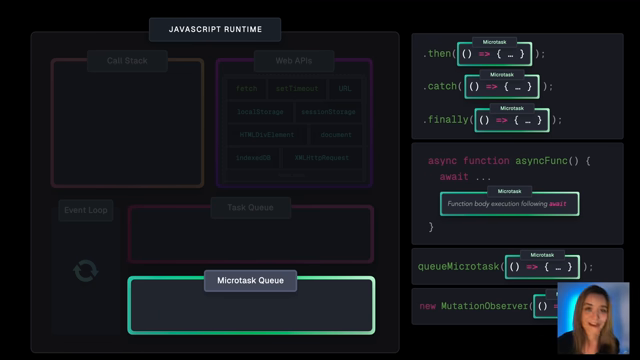Click the .then callback microtask box

(x=495, y=54)
